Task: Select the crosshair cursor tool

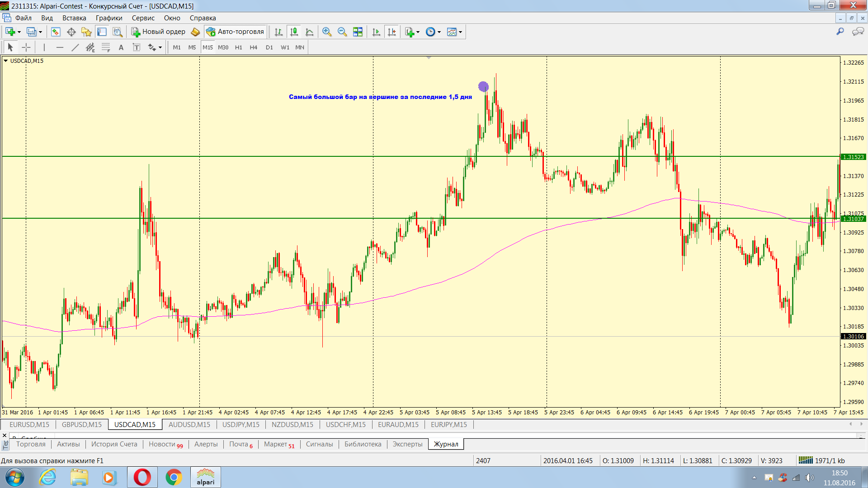Action: click(26, 47)
